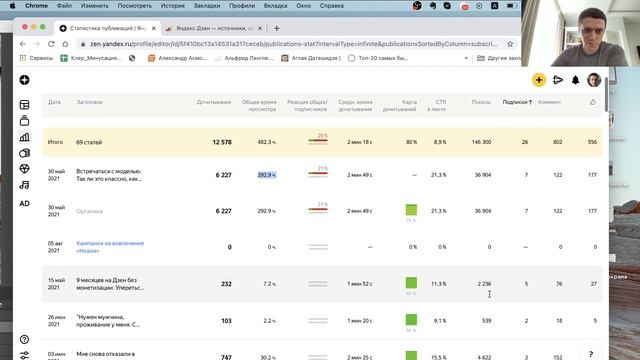
Task: Bookmark this page with the star
Action: [510, 44]
